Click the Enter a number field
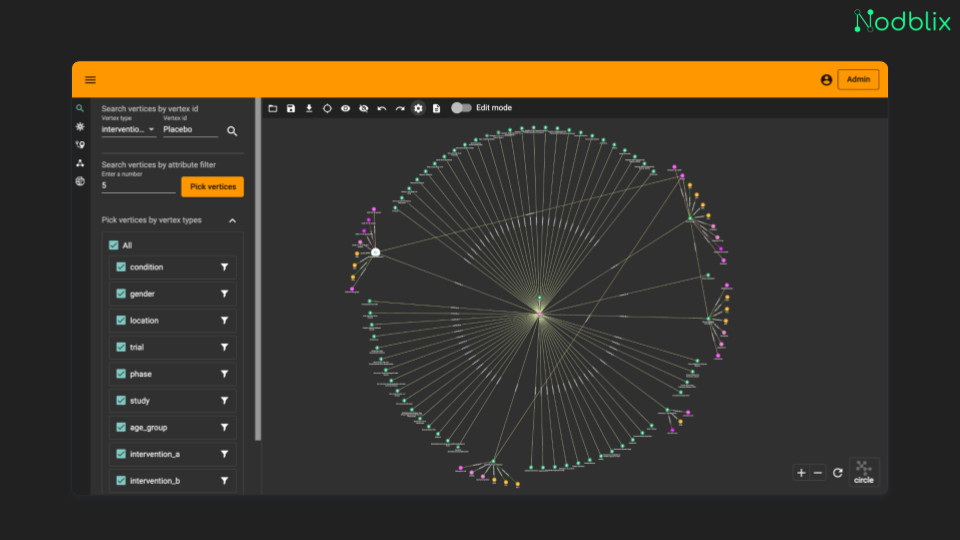The width and height of the screenshot is (960, 540). pos(138,186)
